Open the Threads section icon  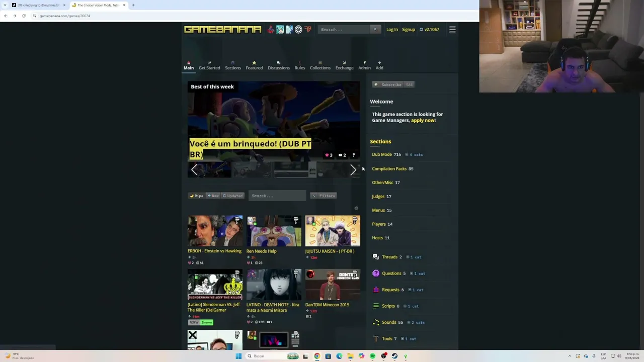(x=376, y=257)
